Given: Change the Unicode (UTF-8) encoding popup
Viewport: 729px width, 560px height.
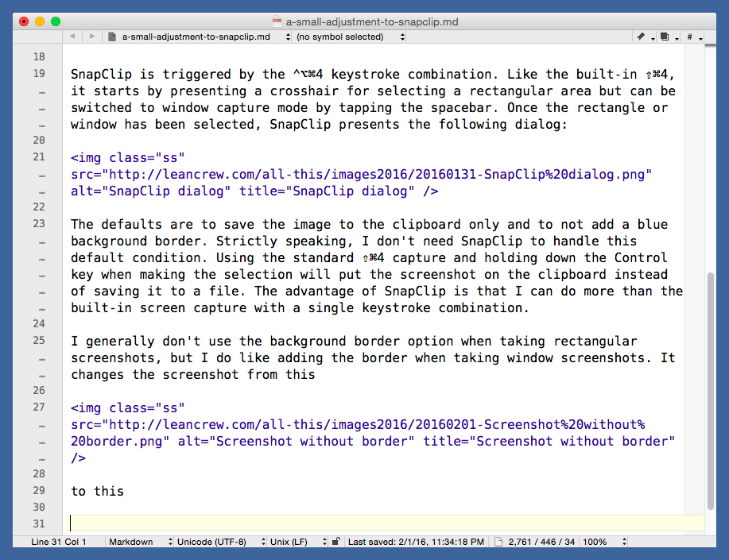Looking at the screenshot, I should click(221, 542).
